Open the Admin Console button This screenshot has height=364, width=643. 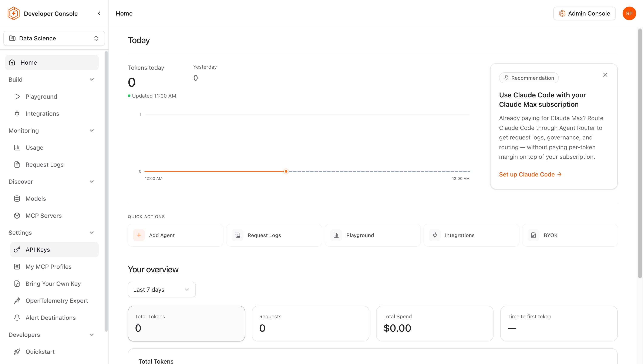[x=584, y=13]
